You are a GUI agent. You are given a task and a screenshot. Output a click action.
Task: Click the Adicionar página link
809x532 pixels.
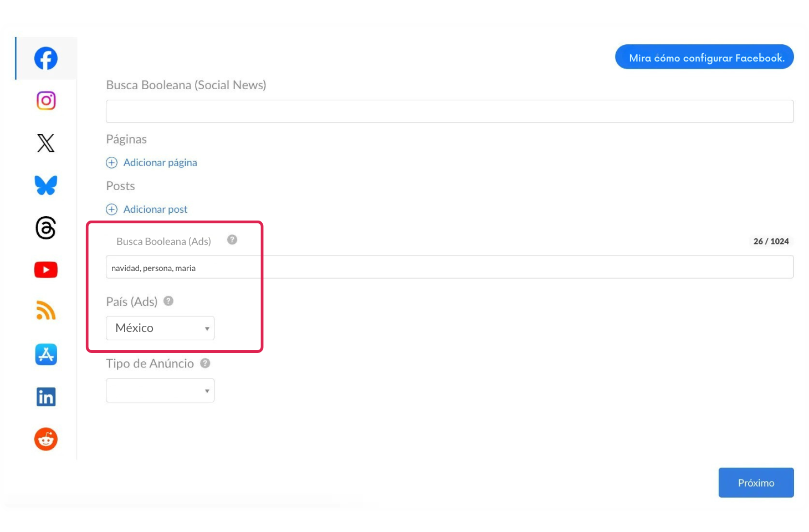[160, 162]
